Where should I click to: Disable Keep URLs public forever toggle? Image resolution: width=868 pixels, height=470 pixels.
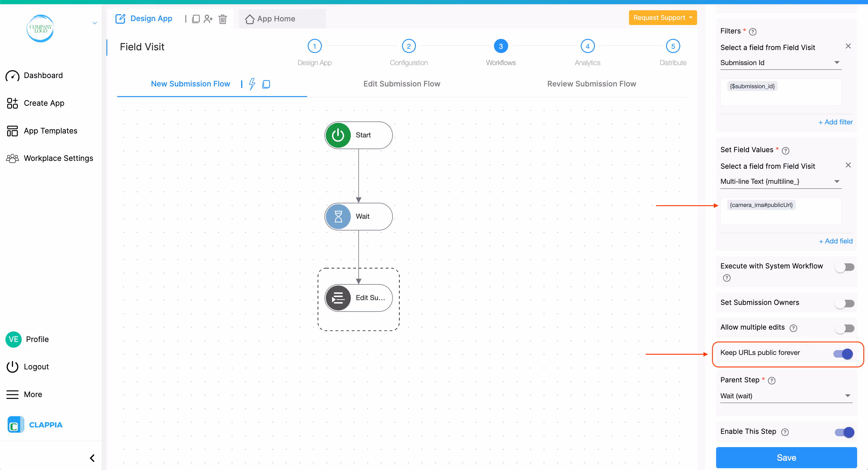click(844, 354)
